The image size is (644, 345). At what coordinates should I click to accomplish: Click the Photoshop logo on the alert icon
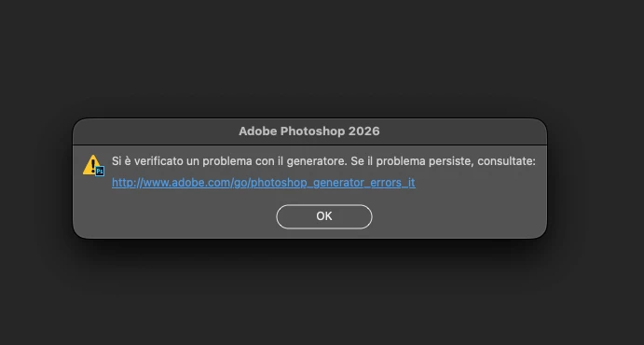pos(100,172)
